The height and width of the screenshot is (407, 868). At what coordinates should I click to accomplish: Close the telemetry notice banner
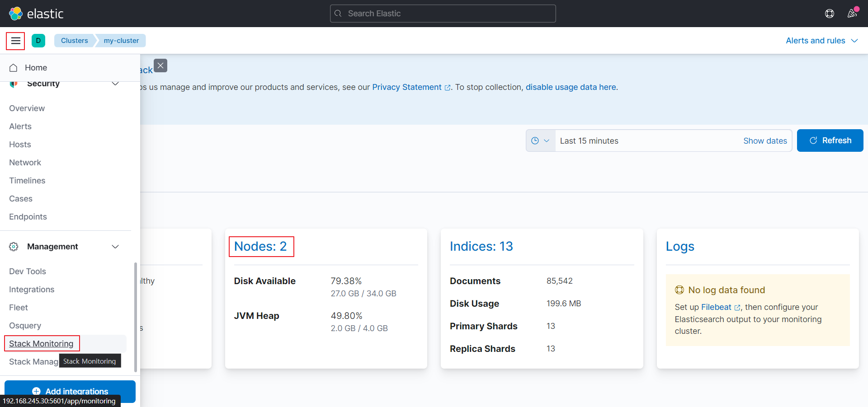160,65
